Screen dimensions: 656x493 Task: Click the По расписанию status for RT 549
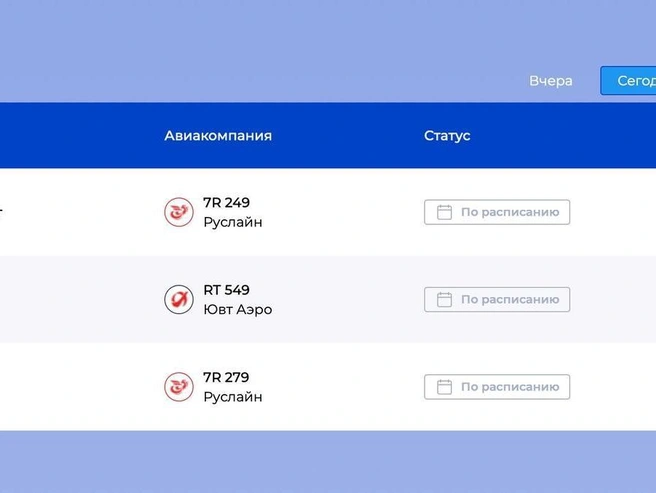pyautogui.click(x=497, y=300)
